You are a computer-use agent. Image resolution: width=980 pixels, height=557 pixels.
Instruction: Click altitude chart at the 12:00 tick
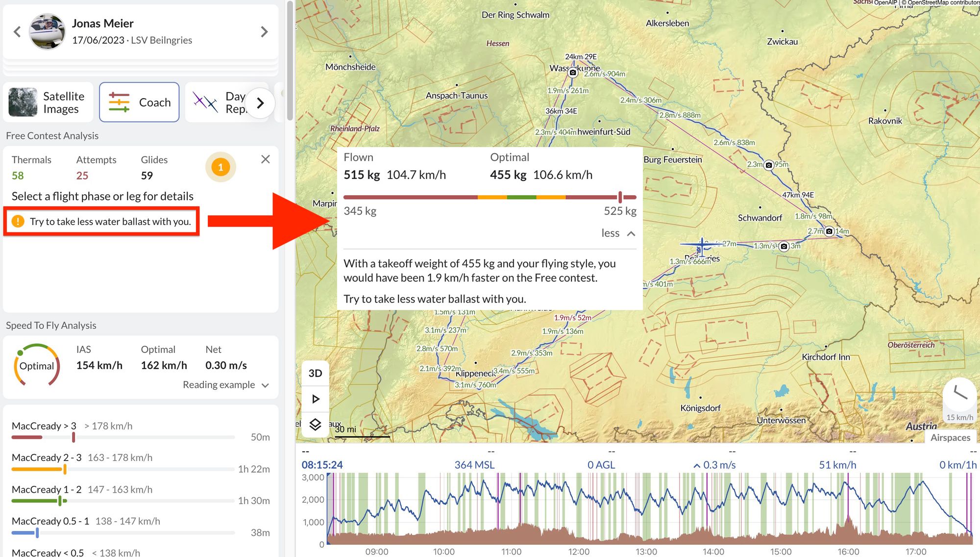579,508
